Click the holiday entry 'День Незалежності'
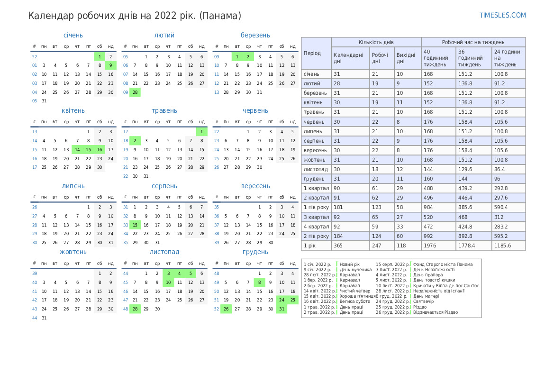Screen dimensions: 554x392 [434, 270]
